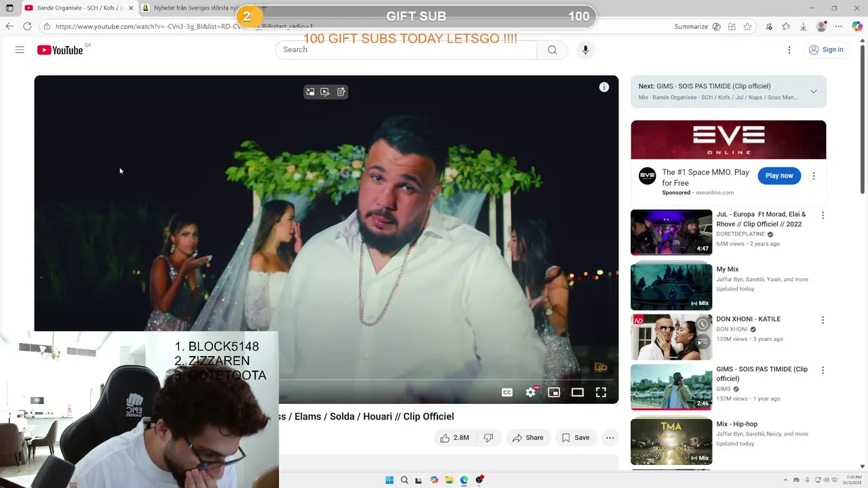Open the browser profile avatar

click(822, 26)
